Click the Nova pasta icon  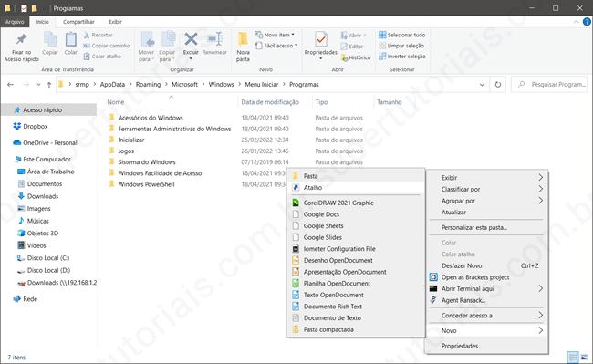[243, 39]
